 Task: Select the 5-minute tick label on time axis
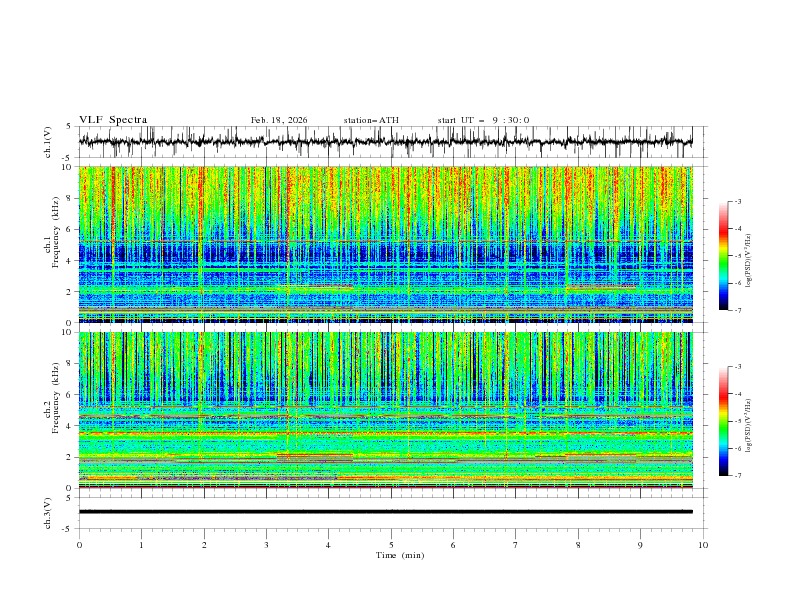pyautogui.click(x=391, y=545)
